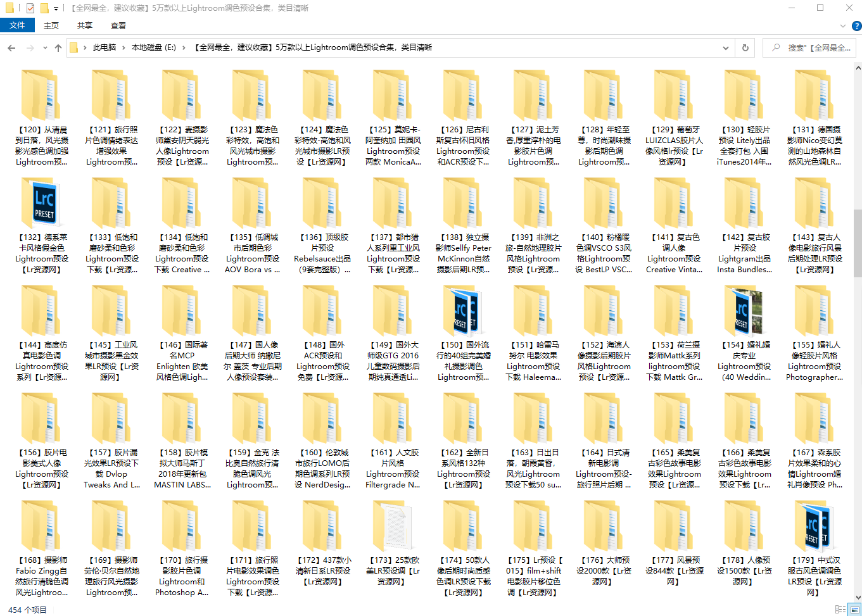Screen dimensions: 862x616
Task: Select folder 【162】全新日系风格132种
Action: [x=464, y=441]
